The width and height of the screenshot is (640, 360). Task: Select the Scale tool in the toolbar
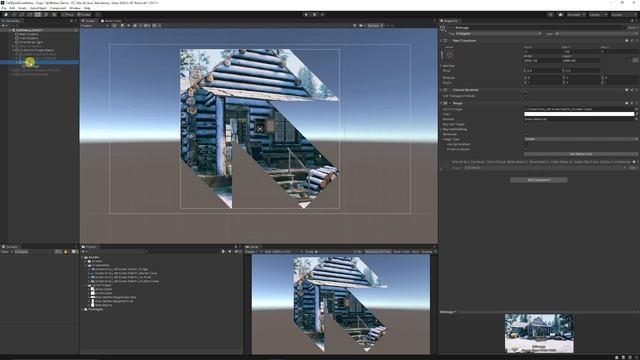pyautogui.click(x=30, y=15)
